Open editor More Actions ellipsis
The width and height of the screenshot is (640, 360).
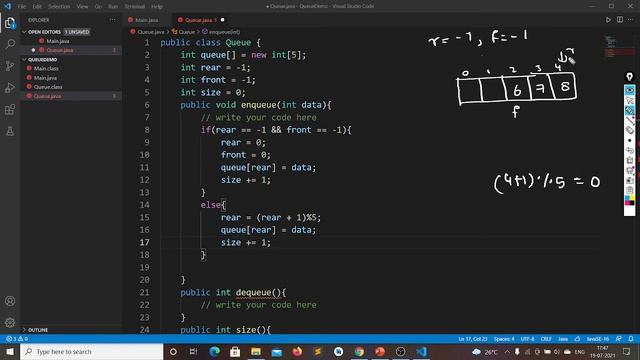tap(631, 20)
